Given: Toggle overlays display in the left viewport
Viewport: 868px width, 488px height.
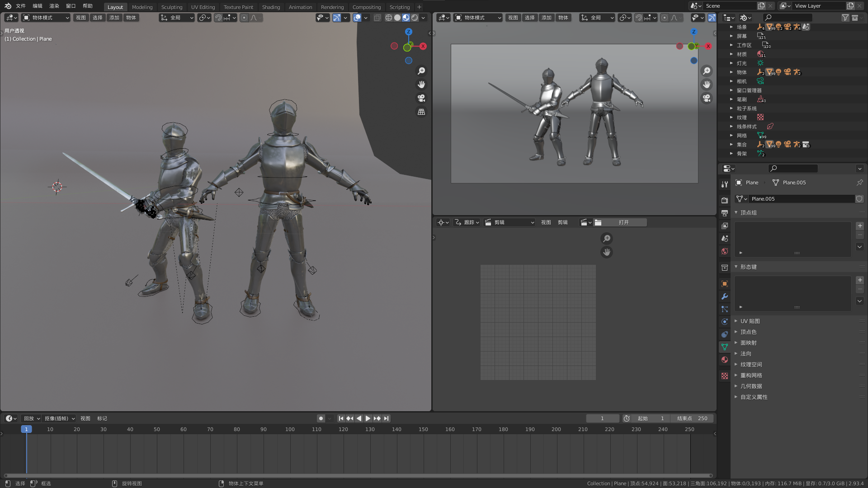Looking at the screenshot, I should (357, 18).
